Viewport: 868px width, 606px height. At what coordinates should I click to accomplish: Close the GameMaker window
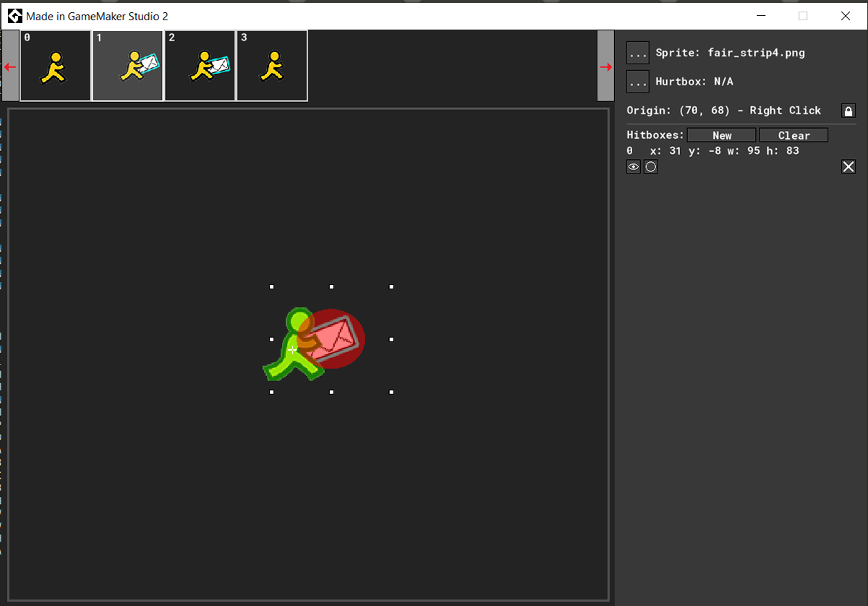[845, 15]
